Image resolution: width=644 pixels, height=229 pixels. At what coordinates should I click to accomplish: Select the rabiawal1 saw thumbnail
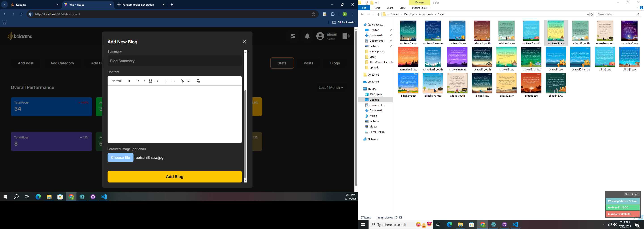click(x=408, y=33)
